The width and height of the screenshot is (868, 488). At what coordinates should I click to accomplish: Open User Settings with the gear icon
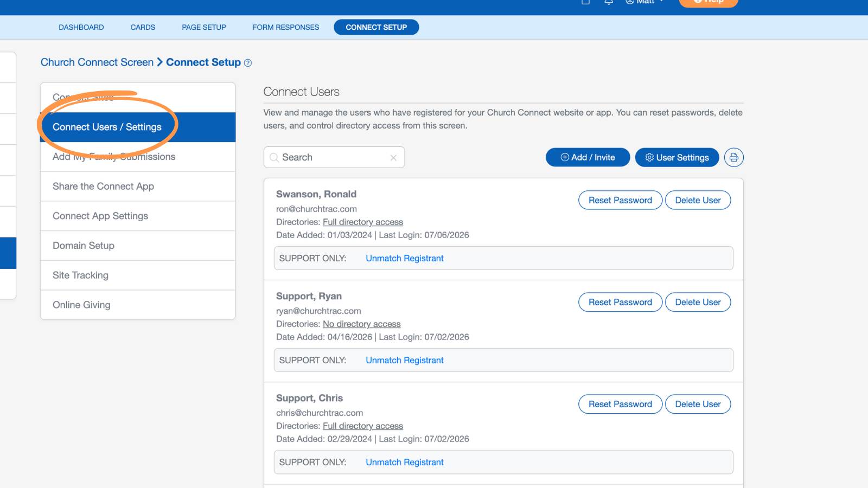coord(677,157)
